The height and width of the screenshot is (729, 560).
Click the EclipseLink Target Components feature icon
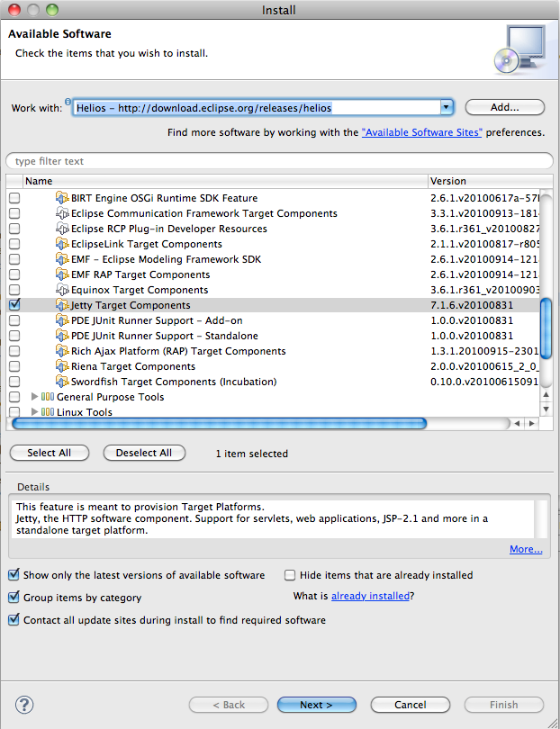(x=62, y=244)
